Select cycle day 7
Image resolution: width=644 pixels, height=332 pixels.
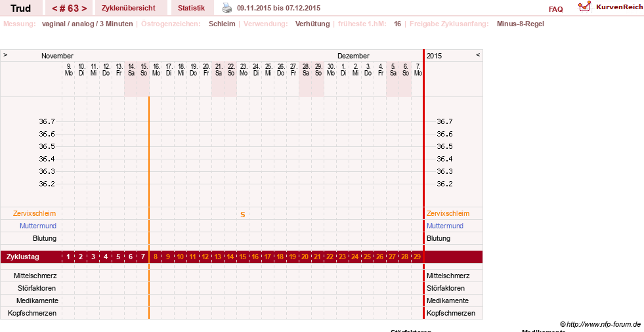click(143, 257)
